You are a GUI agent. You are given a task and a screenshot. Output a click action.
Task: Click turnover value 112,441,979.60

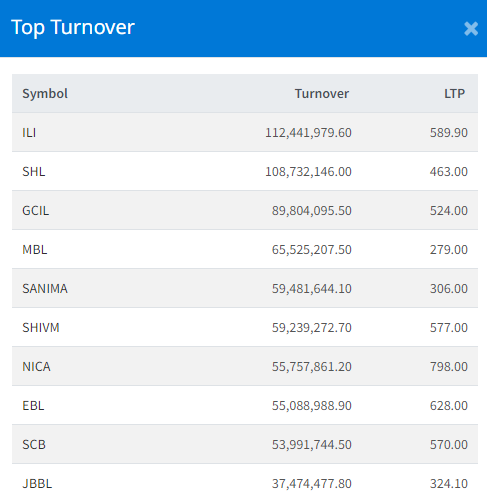click(308, 133)
